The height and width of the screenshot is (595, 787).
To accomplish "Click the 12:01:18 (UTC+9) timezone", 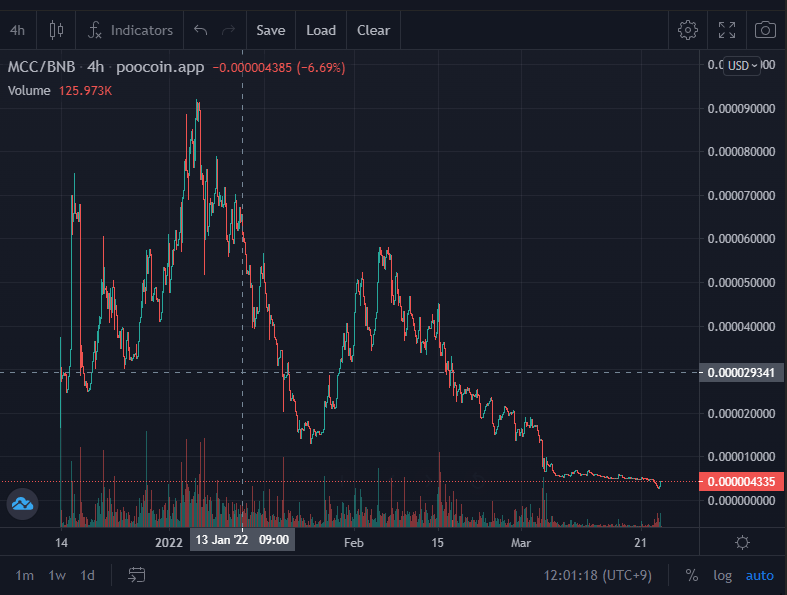I will point(597,575).
